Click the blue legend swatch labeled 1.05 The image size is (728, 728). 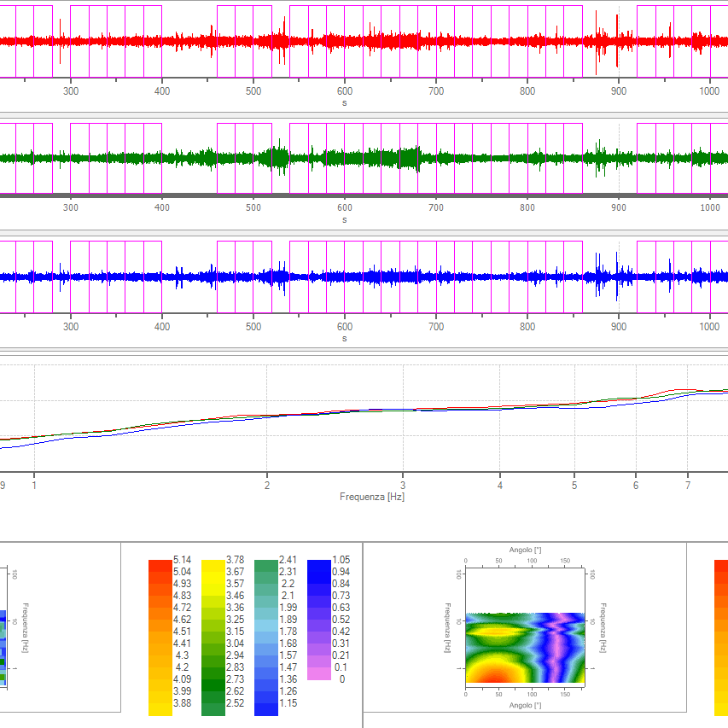click(318, 565)
